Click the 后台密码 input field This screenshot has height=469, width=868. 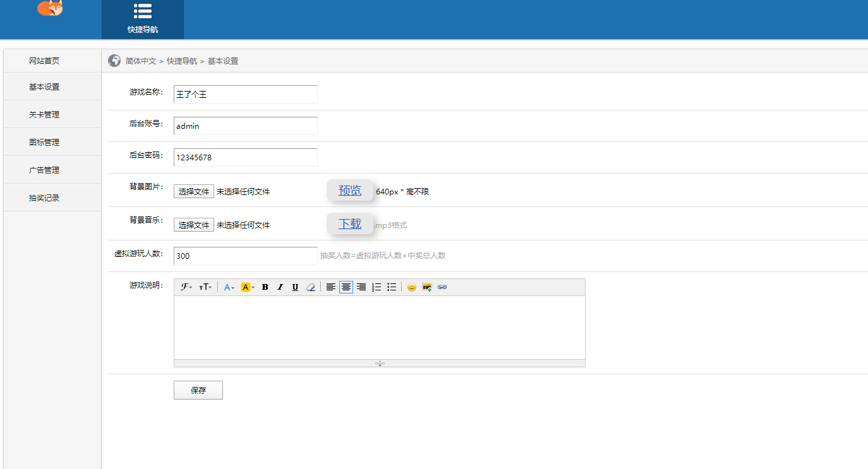246,157
